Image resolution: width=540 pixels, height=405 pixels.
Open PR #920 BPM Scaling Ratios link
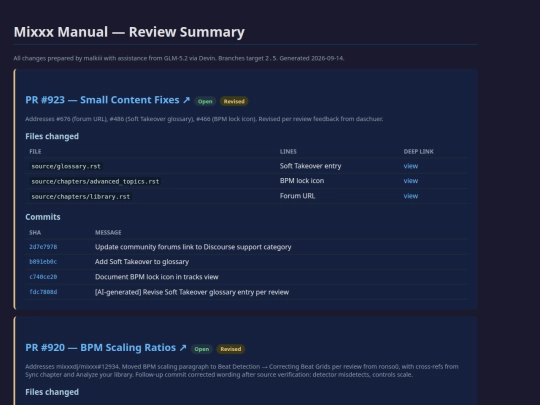106,348
